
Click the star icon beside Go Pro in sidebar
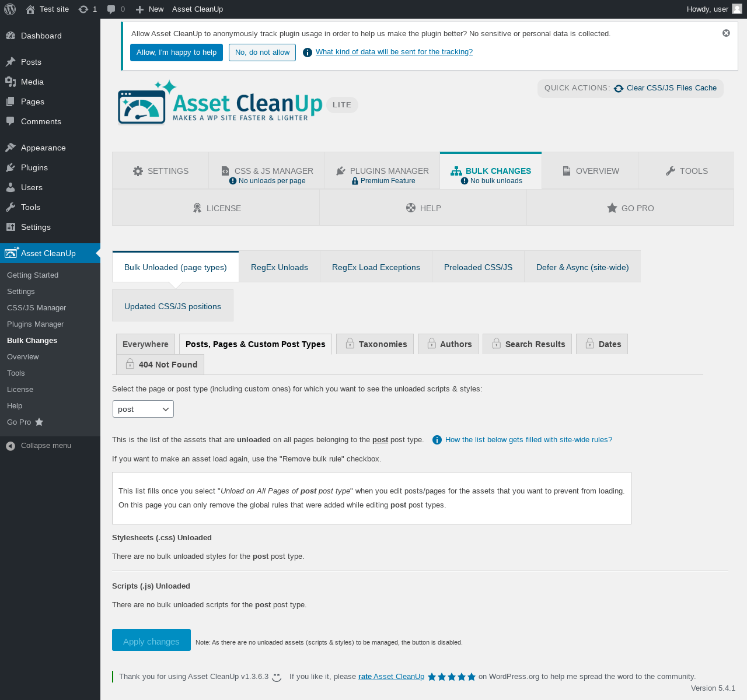[x=39, y=422]
